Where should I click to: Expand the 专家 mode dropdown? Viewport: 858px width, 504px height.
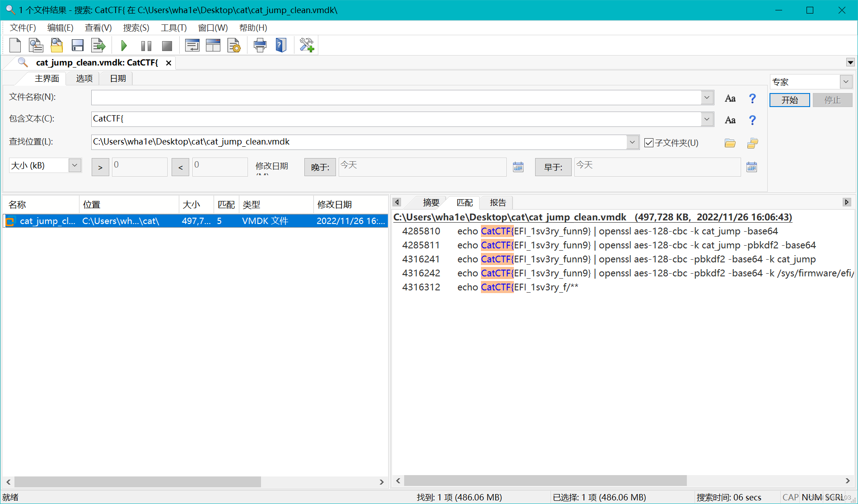point(846,82)
